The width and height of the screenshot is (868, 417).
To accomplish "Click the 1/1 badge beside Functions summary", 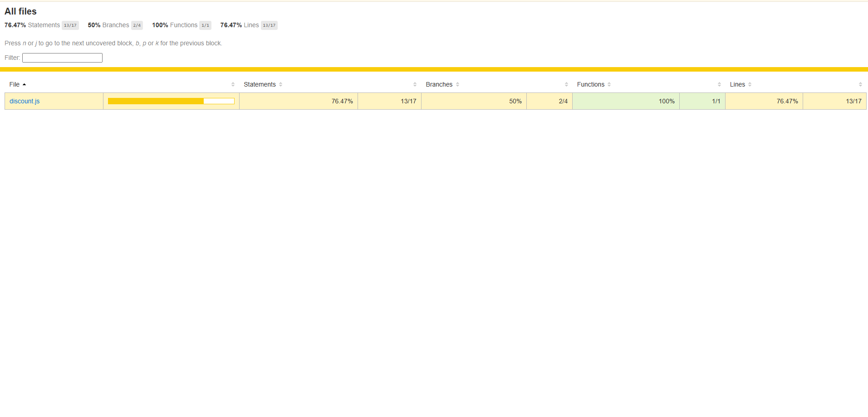I will [x=205, y=25].
